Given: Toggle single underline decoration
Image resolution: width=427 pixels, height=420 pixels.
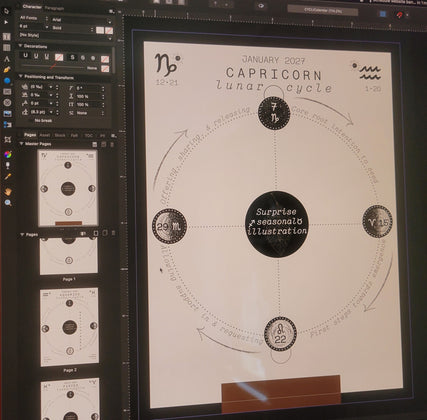Looking at the screenshot, I should click(x=26, y=56).
